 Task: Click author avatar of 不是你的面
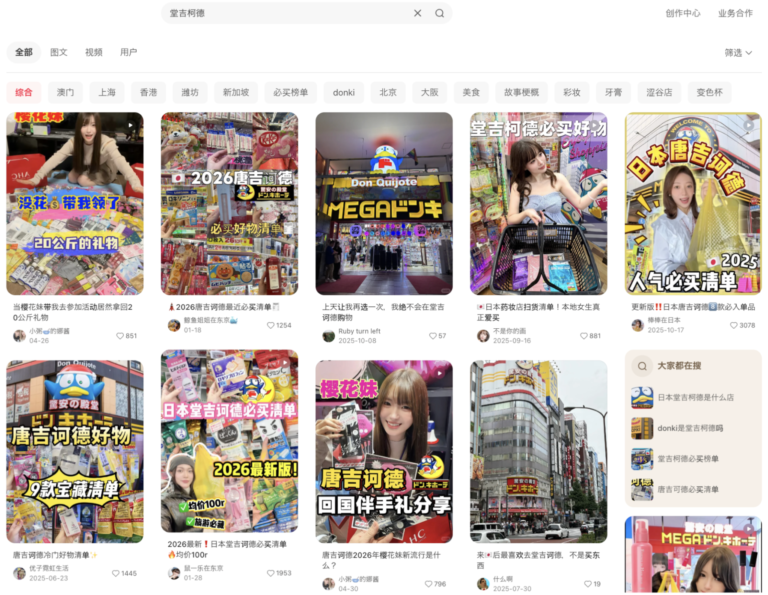point(483,336)
